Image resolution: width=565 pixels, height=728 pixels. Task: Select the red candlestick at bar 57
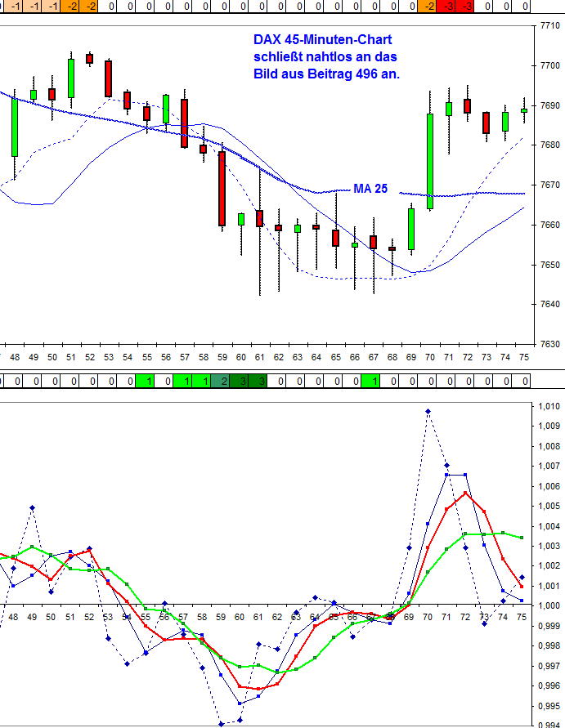point(185,123)
